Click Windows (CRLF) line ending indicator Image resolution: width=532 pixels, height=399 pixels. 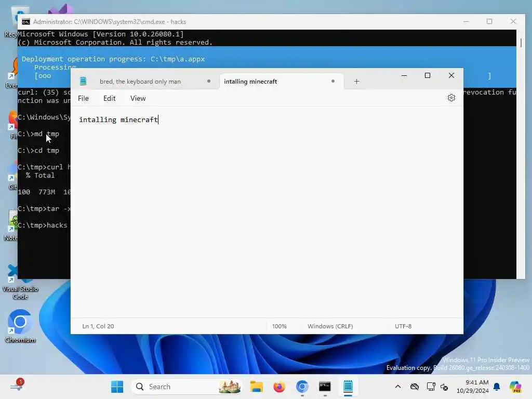pyautogui.click(x=330, y=326)
